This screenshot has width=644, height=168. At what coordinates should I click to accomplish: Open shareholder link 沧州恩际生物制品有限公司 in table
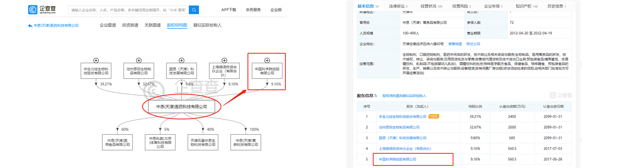click(399, 127)
